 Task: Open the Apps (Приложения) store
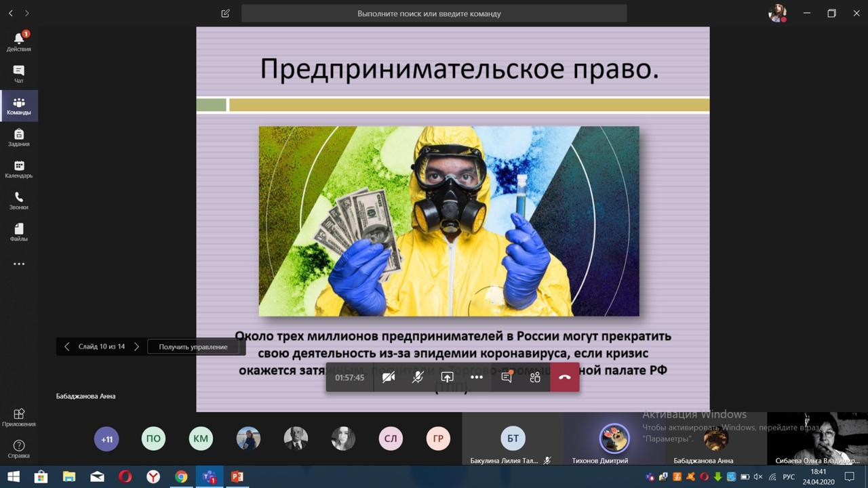(19, 418)
